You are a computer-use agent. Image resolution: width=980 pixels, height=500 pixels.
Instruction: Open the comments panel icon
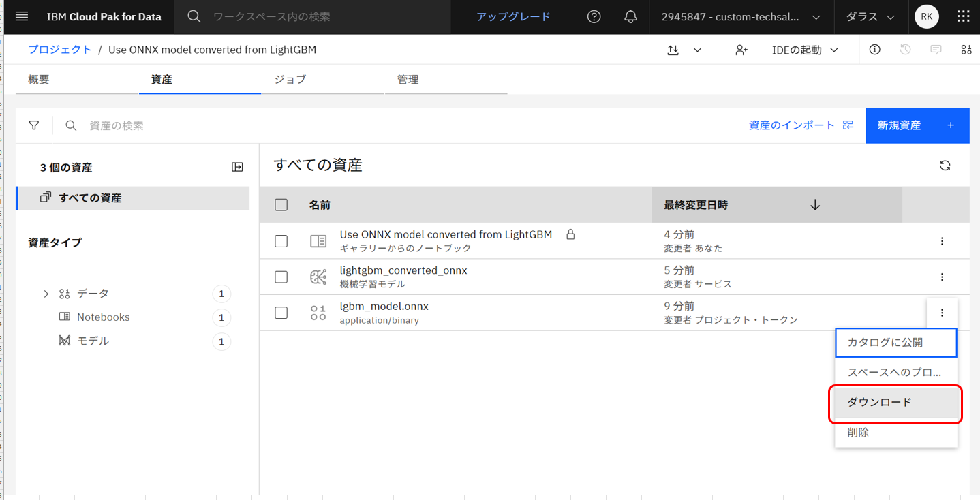click(935, 49)
